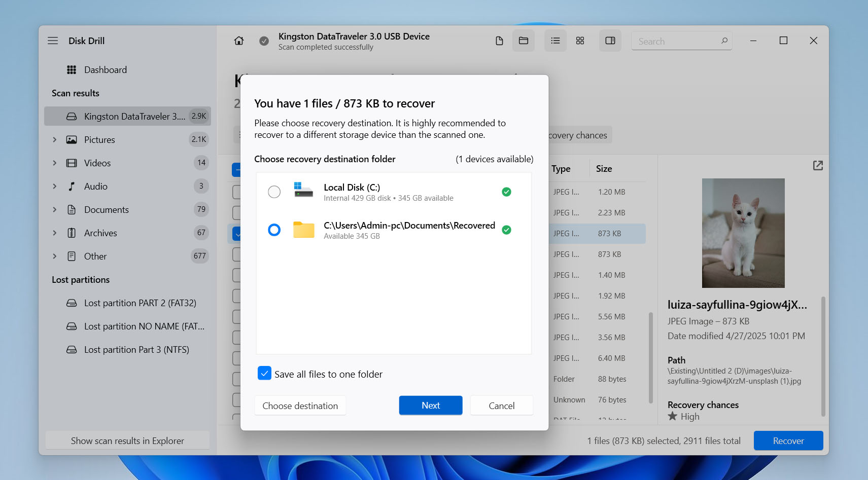The width and height of the screenshot is (868, 480).
Task: Click the white kitten preview thumbnail
Action: click(743, 233)
